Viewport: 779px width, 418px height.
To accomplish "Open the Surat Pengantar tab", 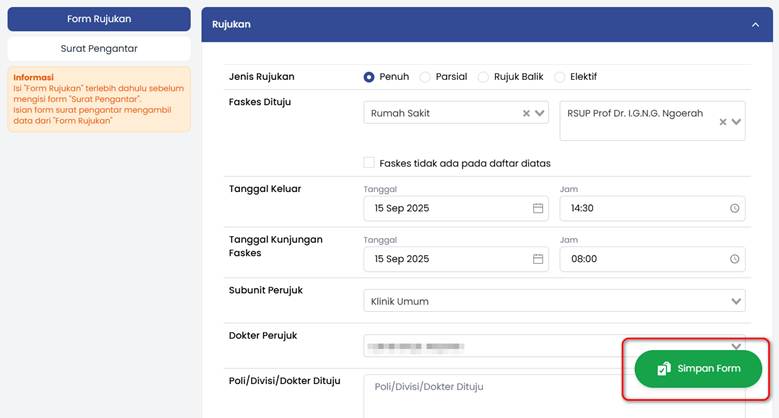I will tap(99, 48).
